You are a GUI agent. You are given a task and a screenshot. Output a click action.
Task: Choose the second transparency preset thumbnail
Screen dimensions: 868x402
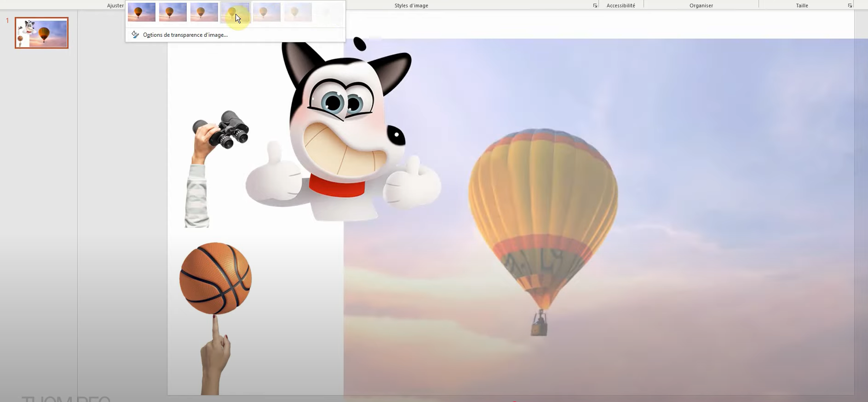173,12
